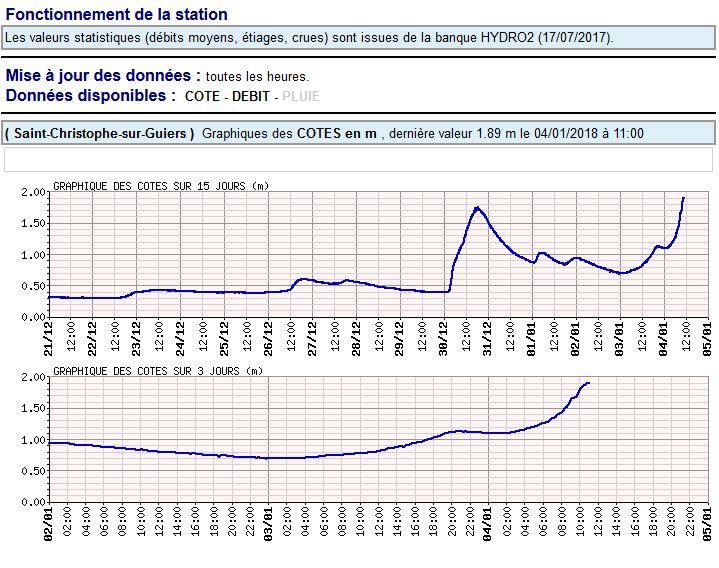Screen dimensions: 719x568
Task: Click the 3-day graph title label
Action: coord(157,371)
